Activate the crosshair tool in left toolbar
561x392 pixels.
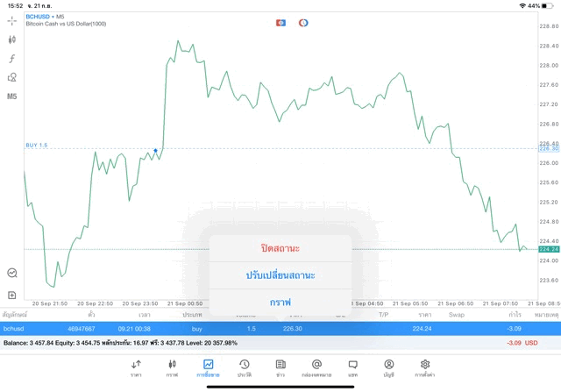pyautogui.click(x=12, y=20)
